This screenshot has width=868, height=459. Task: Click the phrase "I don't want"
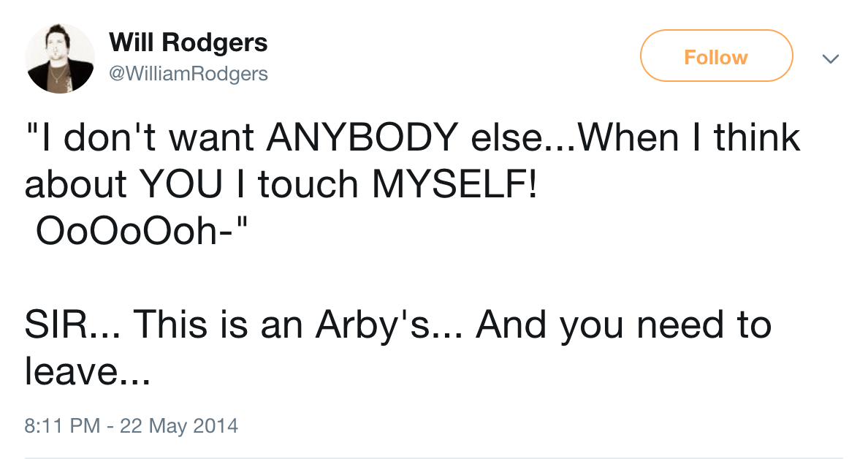[x=141, y=139]
